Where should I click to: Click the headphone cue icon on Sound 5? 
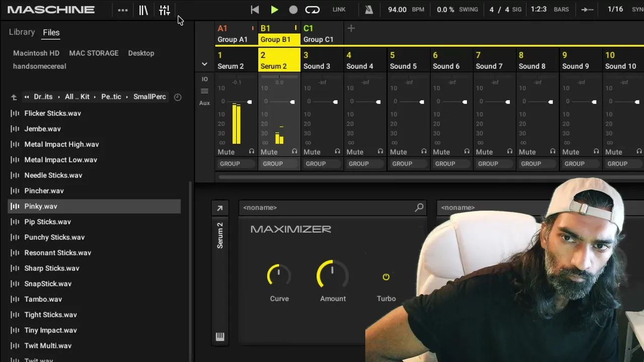[424, 151]
